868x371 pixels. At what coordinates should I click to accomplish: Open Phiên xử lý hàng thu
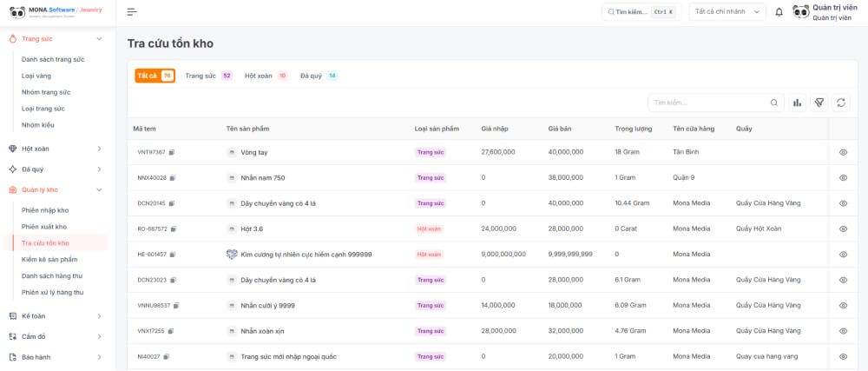(x=53, y=293)
